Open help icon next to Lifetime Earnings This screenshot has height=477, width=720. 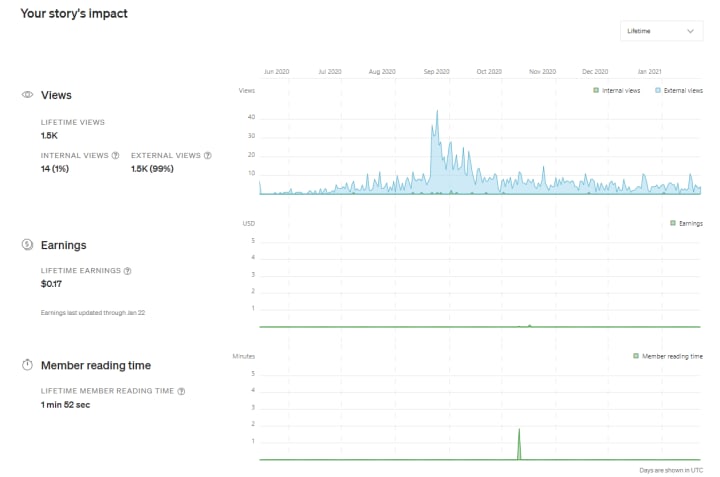pos(128,271)
